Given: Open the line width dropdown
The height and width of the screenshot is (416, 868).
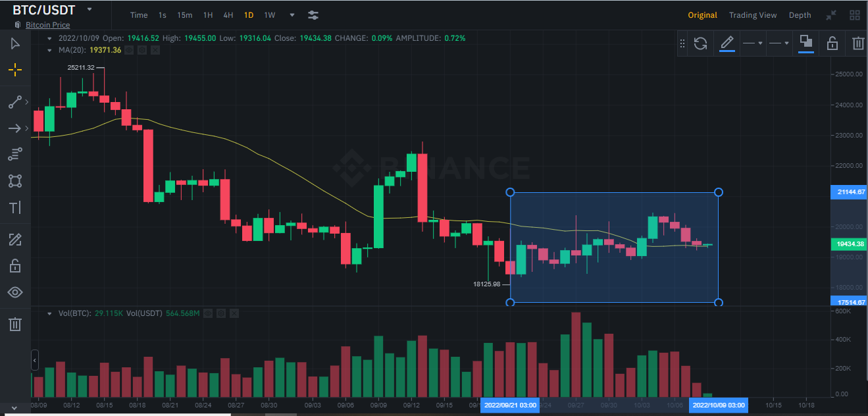Looking at the screenshot, I should [779, 43].
